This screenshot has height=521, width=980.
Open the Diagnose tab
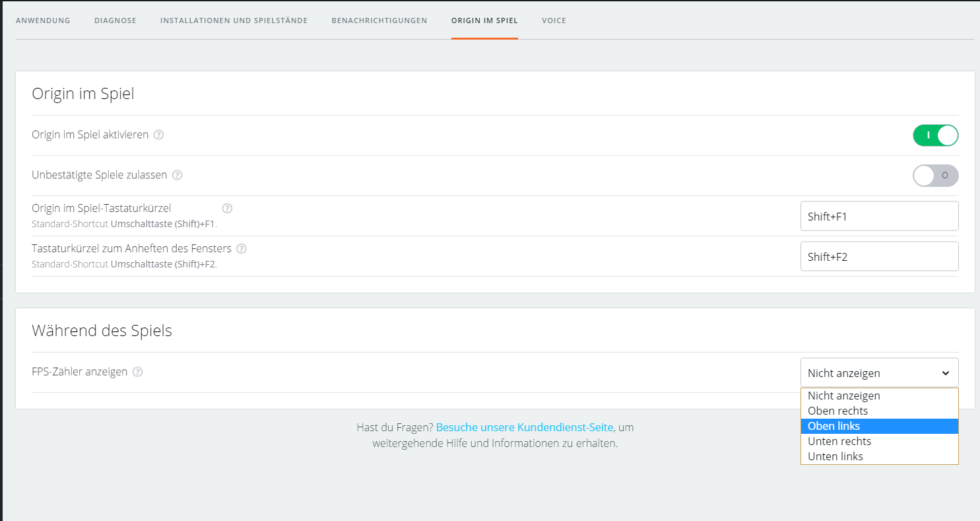[115, 20]
